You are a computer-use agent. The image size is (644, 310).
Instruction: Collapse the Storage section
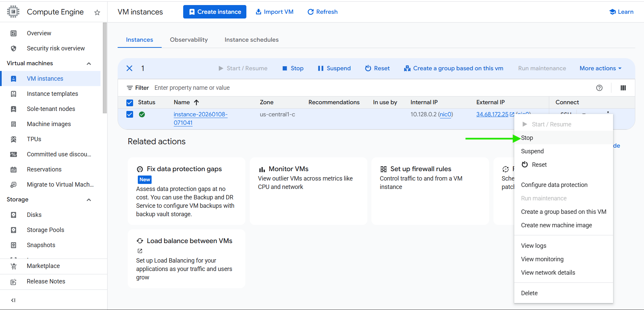tap(89, 200)
